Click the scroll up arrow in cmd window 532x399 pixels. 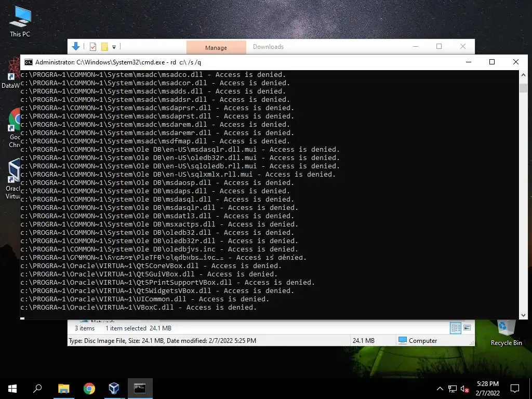[x=523, y=75]
